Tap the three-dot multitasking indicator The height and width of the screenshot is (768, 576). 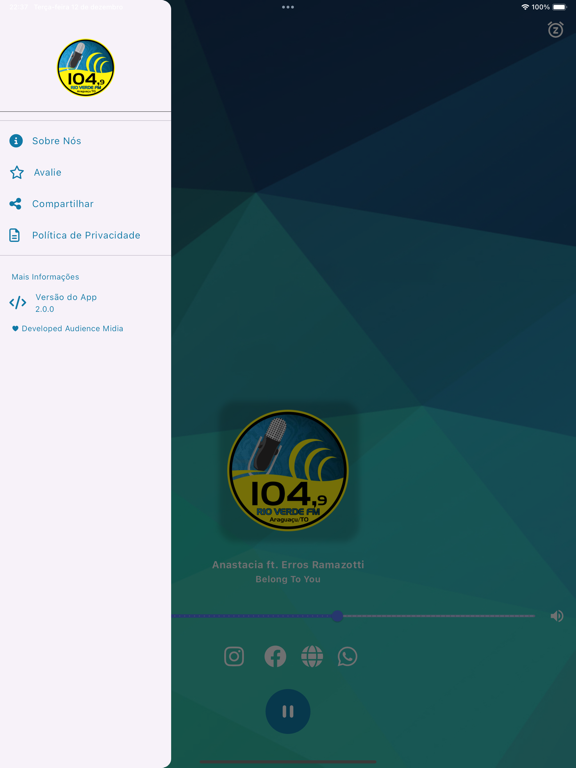(288, 7)
